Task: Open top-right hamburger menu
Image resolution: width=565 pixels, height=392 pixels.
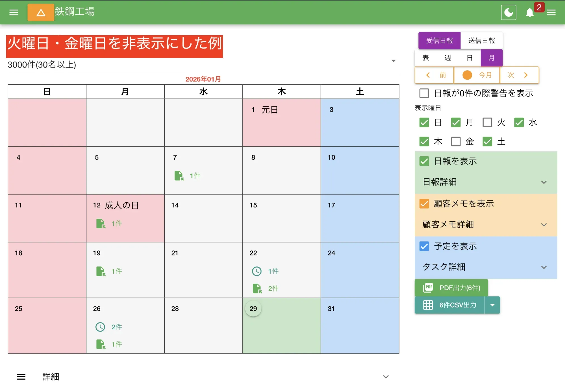Action: point(551,13)
